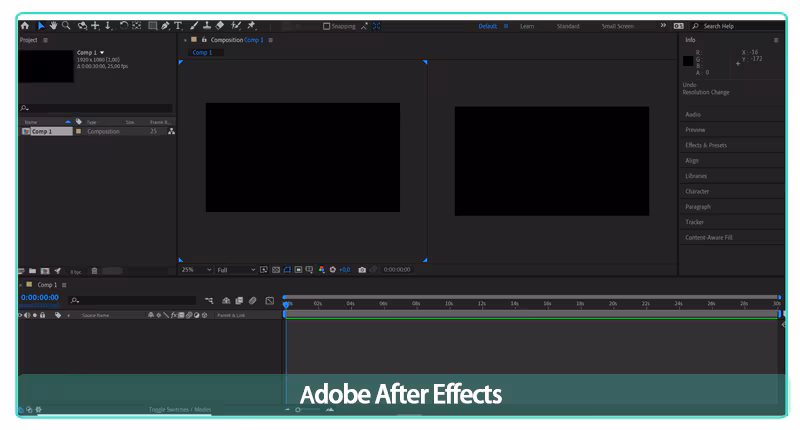Click the new folder icon in Project panel
Viewport: 800px width, 430px height.
tap(32, 271)
